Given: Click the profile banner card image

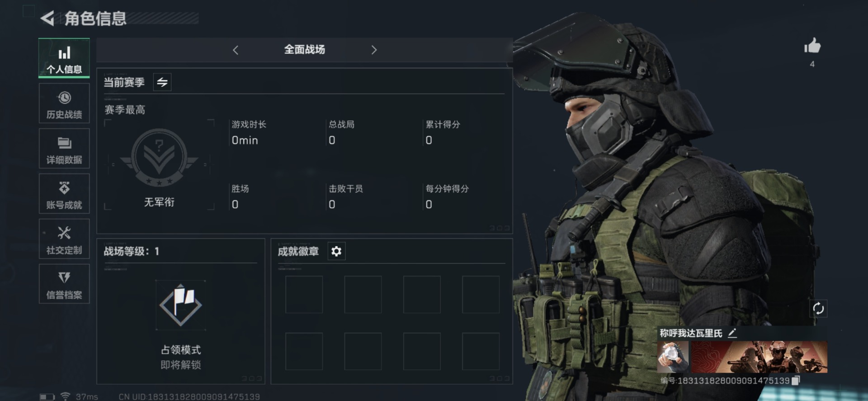Looking at the screenshot, I should coord(759,357).
